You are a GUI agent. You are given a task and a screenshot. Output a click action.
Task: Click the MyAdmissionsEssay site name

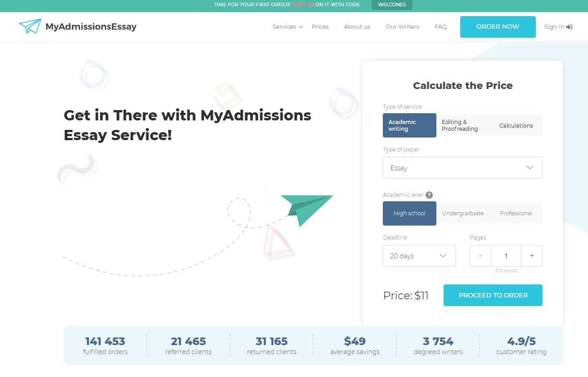pos(91,27)
